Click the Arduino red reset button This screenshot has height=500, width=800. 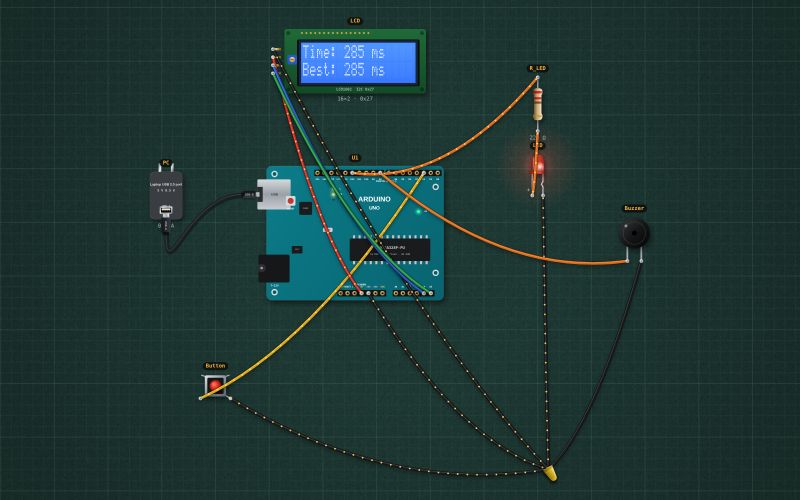tap(290, 201)
